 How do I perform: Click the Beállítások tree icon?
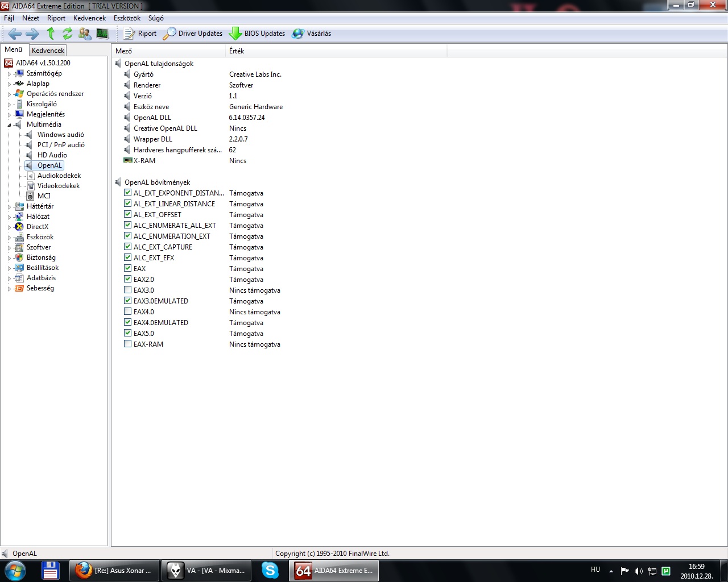pos(19,268)
